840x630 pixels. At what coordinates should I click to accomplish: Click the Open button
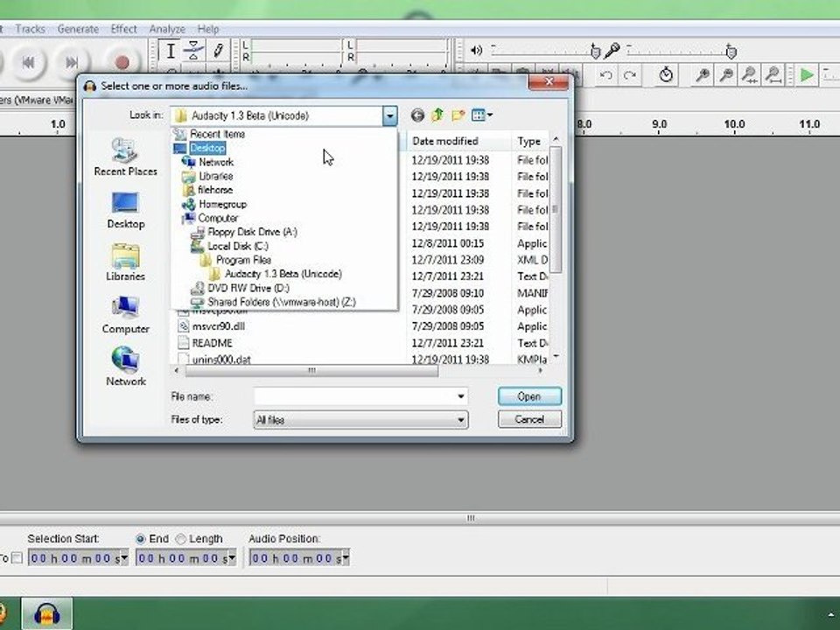coord(529,396)
